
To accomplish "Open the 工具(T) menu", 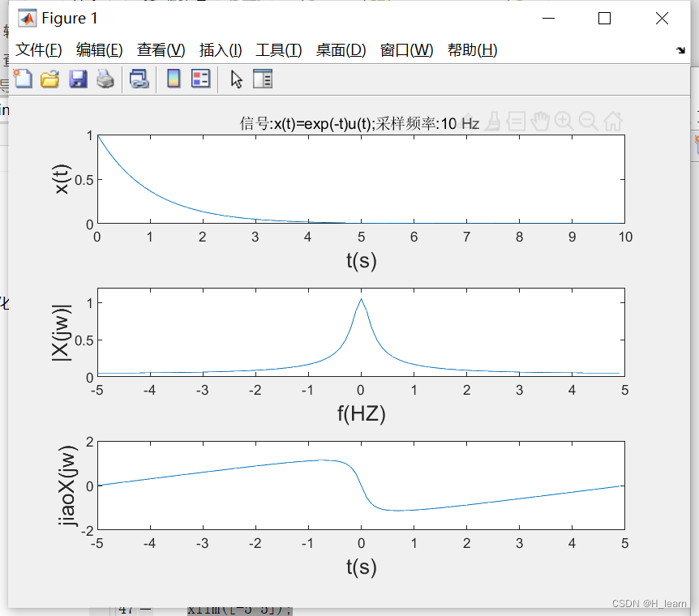I will [279, 50].
